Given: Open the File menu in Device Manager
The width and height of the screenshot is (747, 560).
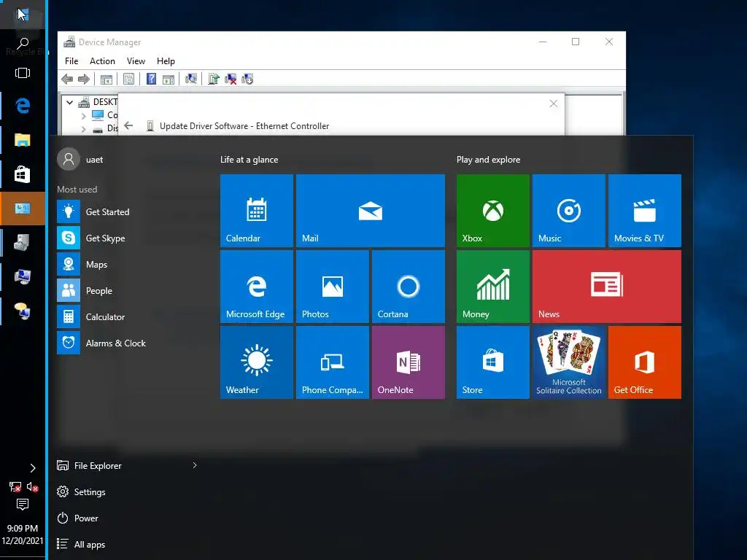Looking at the screenshot, I should click(71, 61).
